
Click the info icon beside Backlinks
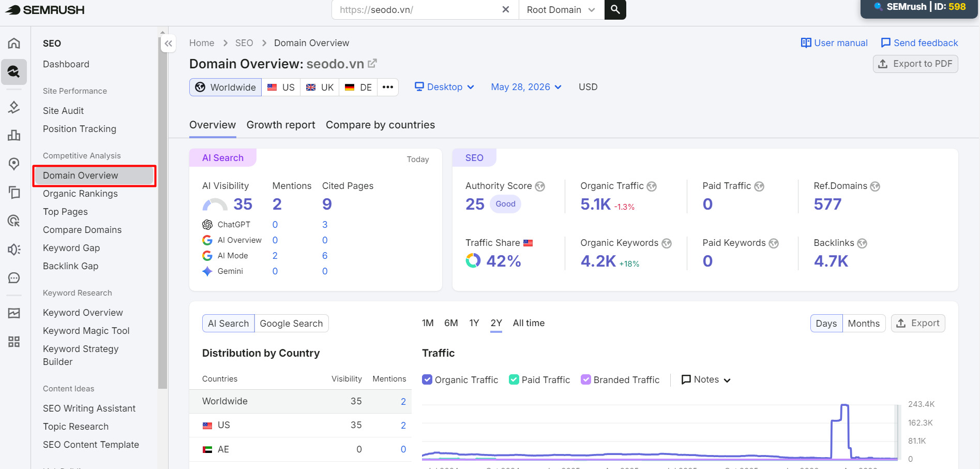[x=862, y=243]
